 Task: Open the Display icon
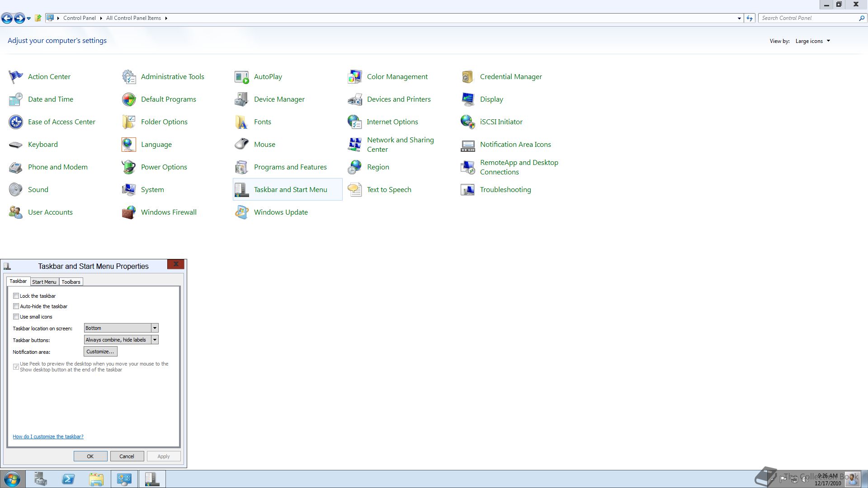[468, 99]
